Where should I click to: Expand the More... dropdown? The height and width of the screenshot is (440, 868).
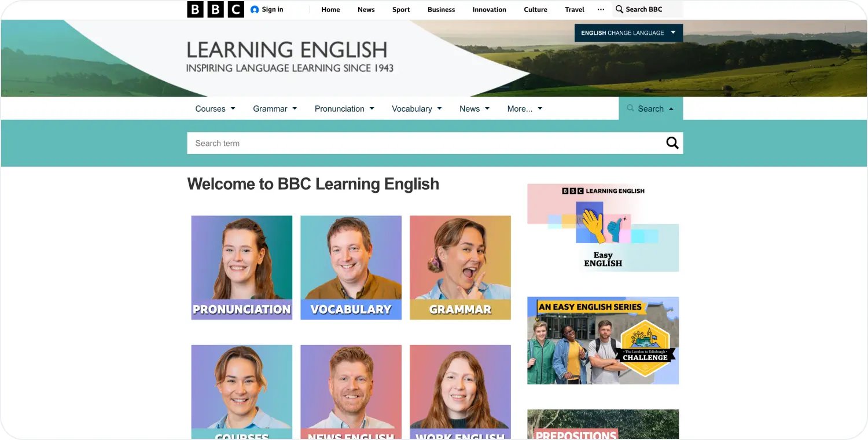pos(524,108)
